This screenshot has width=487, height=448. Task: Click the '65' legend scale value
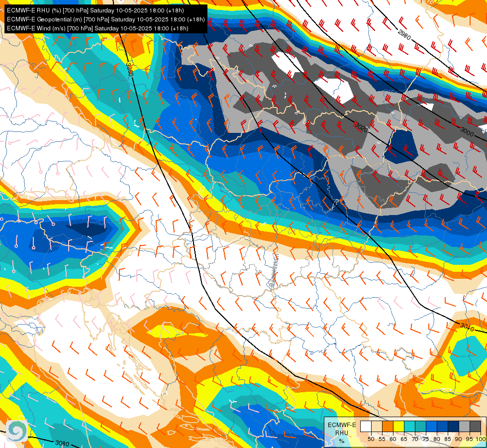pos(404,439)
